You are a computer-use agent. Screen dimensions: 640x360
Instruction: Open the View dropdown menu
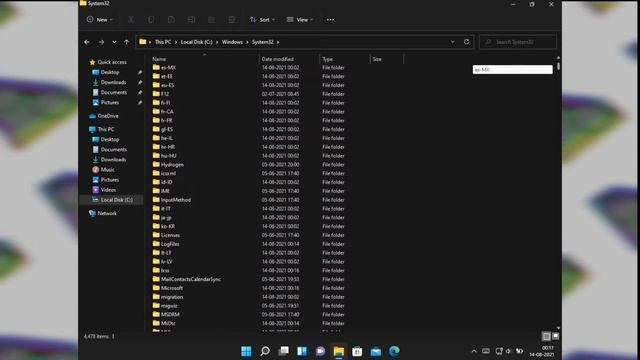click(x=300, y=20)
